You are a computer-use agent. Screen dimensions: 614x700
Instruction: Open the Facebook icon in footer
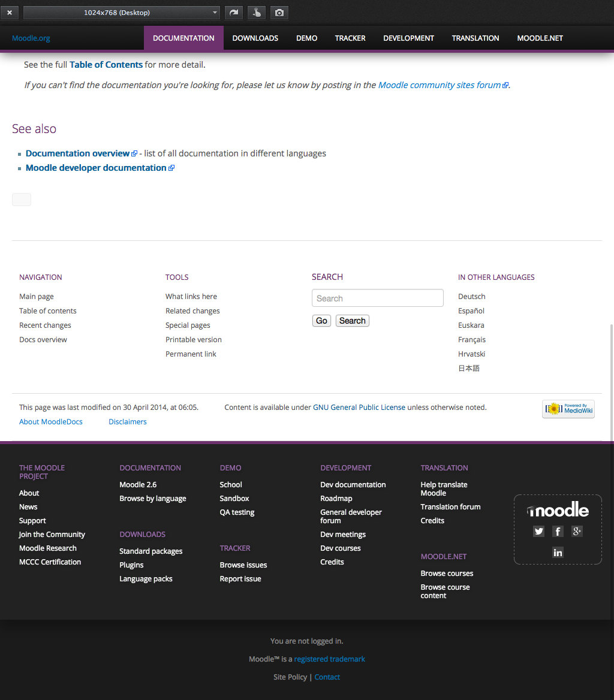(558, 531)
